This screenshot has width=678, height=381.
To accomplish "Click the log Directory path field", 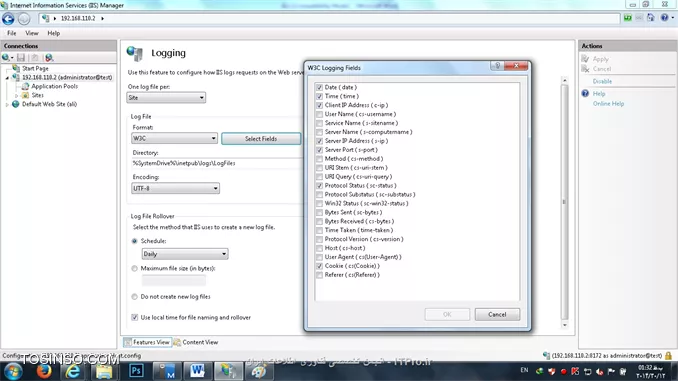I will [217, 163].
